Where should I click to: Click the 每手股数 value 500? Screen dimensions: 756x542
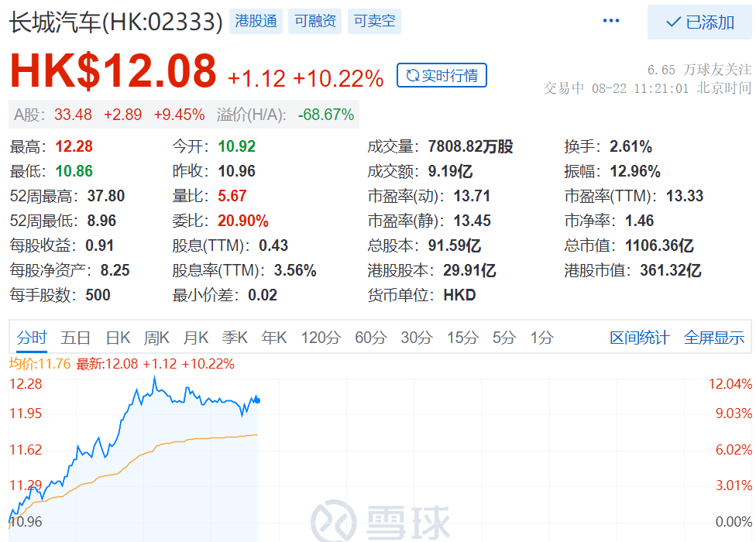coord(98,295)
